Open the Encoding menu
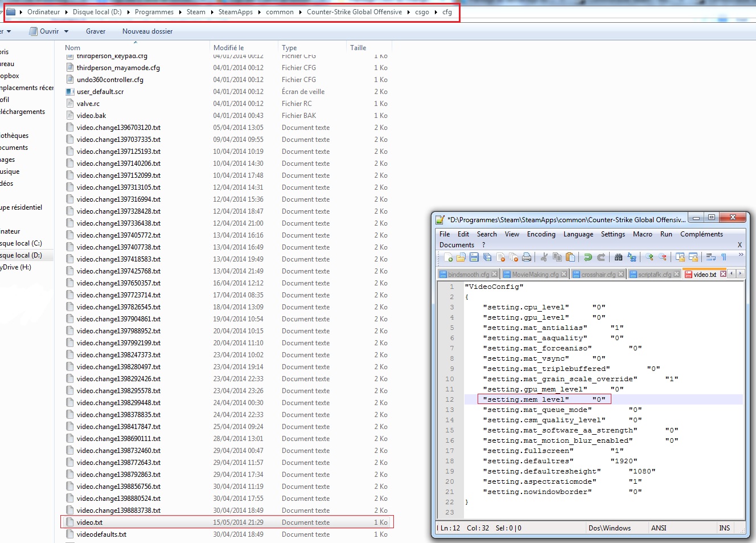 tap(541, 234)
